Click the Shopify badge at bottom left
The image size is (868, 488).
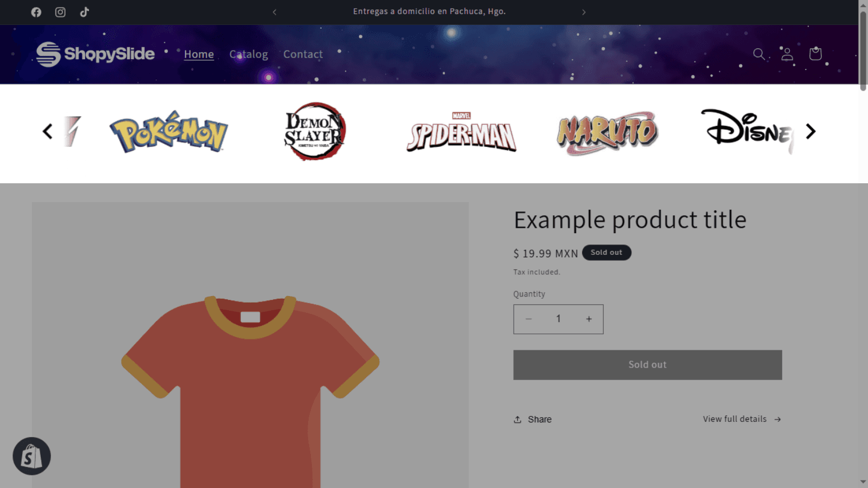(x=31, y=456)
